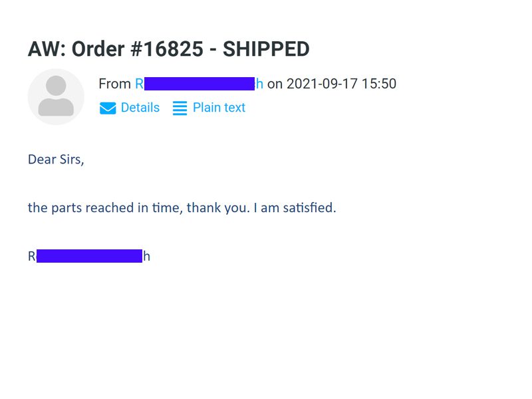Viewport: 532px width, 399px height.
Task: Click the grey sender avatar picture
Action: (x=56, y=96)
